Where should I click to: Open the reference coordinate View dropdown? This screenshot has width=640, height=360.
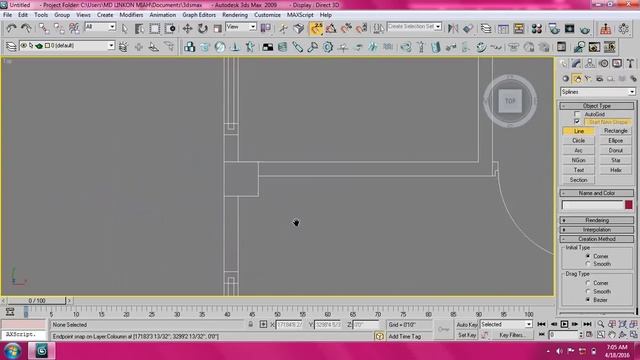[x=241, y=27]
